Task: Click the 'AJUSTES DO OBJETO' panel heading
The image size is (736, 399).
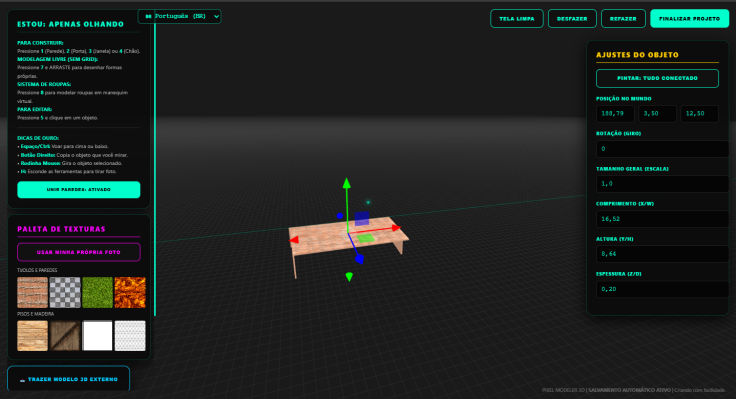Action: pos(637,55)
